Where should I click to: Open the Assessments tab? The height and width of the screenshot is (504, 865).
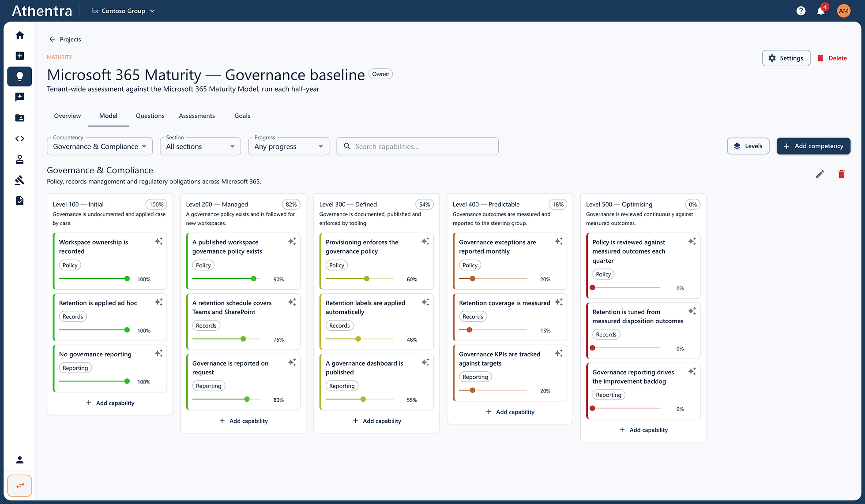(197, 116)
